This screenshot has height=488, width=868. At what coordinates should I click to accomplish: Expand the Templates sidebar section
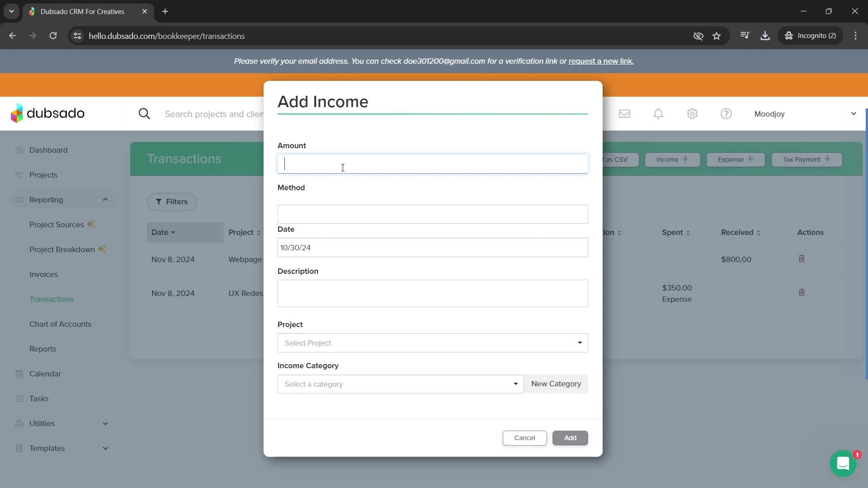[x=105, y=448]
